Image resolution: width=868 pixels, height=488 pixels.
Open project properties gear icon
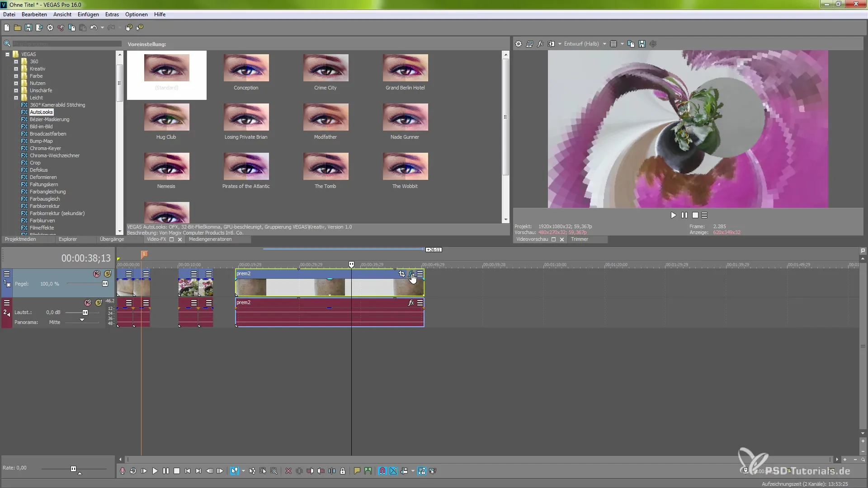pos(50,28)
